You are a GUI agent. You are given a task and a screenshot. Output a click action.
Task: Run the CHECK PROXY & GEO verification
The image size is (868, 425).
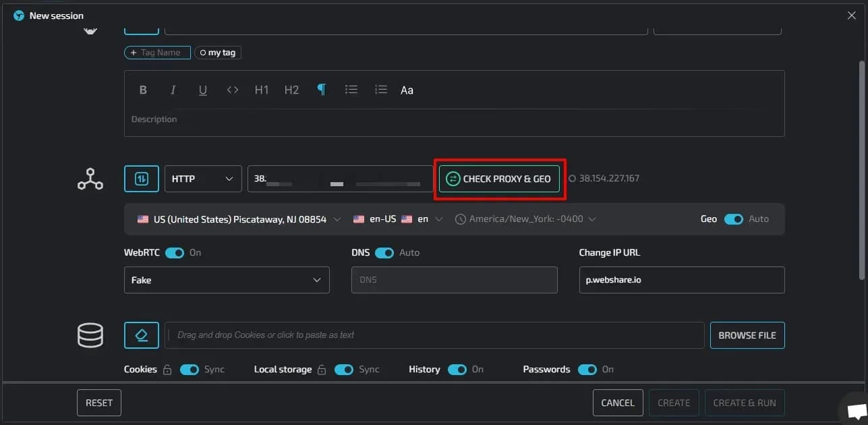500,178
